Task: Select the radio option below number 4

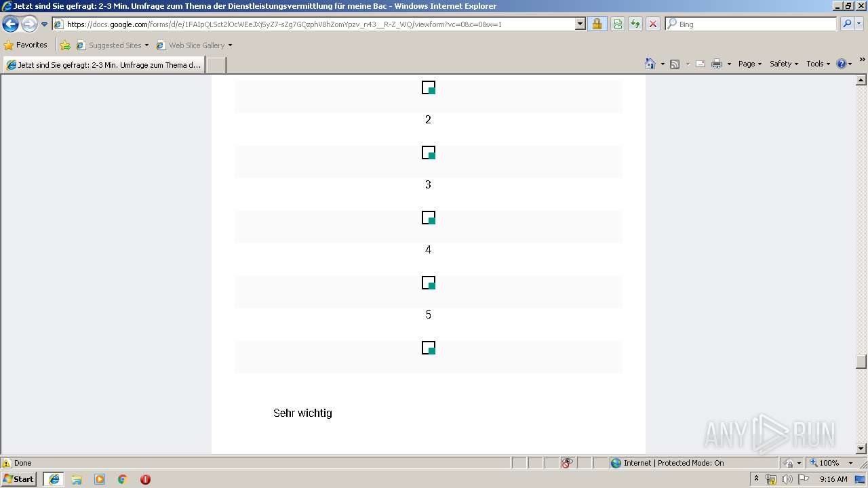Action: click(x=429, y=283)
